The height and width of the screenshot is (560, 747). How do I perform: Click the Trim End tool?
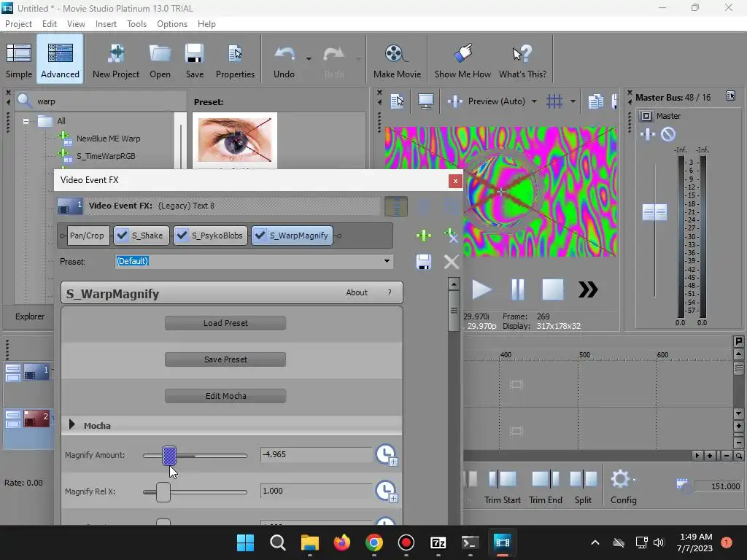tap(546, 487)
